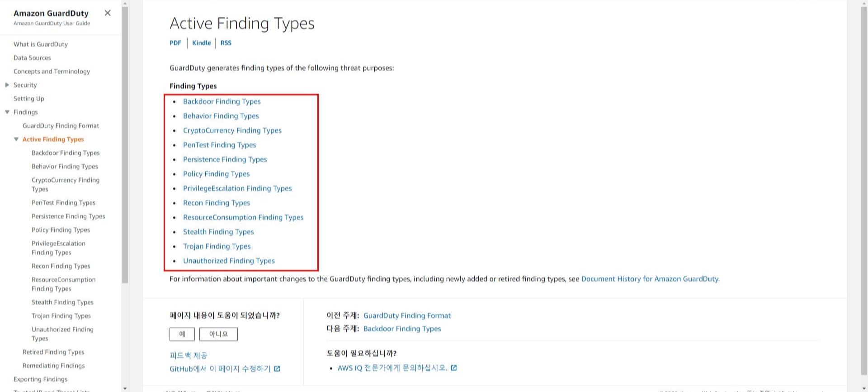868x392 pixels.
Task: Open What is GuardDuty in sidebar
Action: (x=41, y=44)
